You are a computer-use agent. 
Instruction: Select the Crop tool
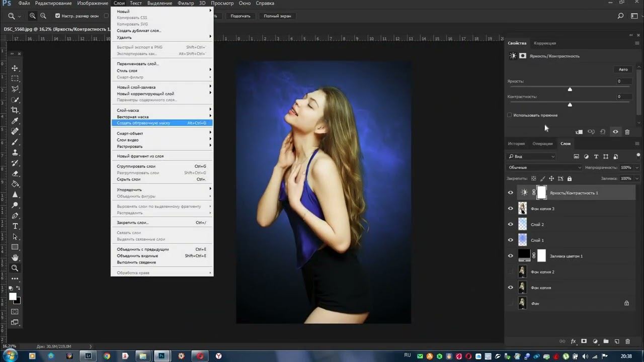click(x=15, y=110)
